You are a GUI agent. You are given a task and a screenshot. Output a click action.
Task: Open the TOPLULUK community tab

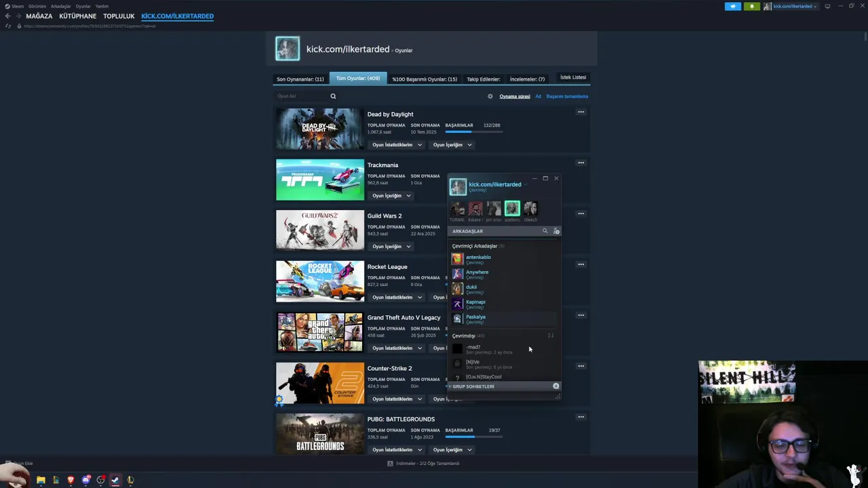coord(119,16)
